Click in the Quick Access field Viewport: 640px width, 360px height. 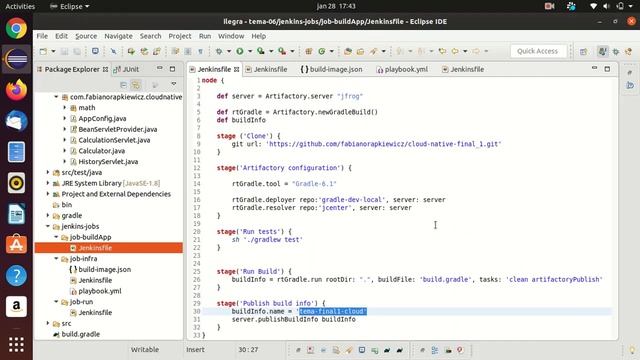(537, 51)
